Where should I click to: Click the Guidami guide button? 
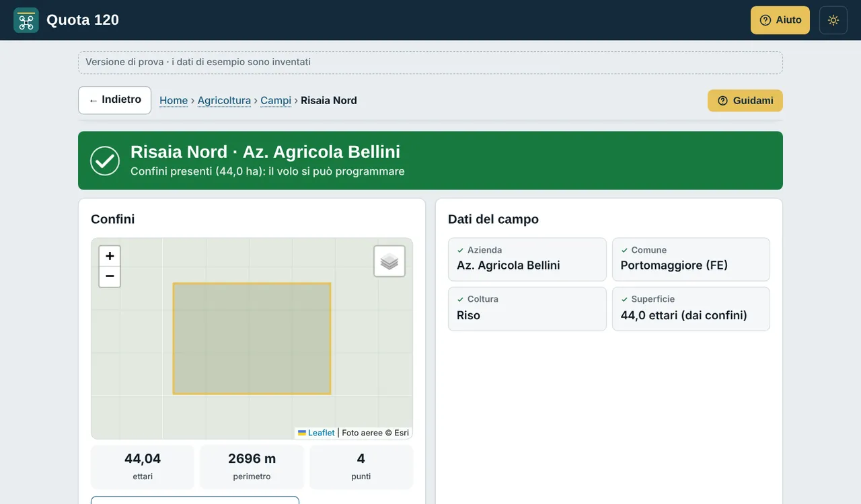click(745, 101)
